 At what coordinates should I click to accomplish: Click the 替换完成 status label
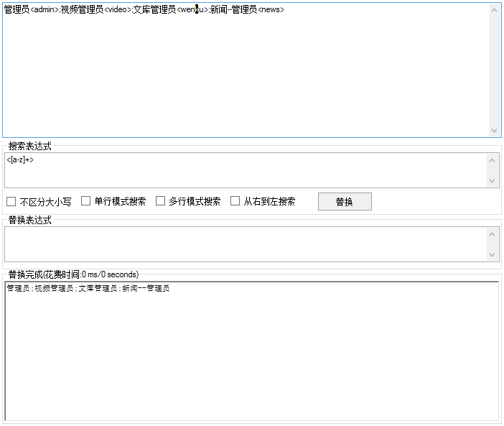(73, 274)
